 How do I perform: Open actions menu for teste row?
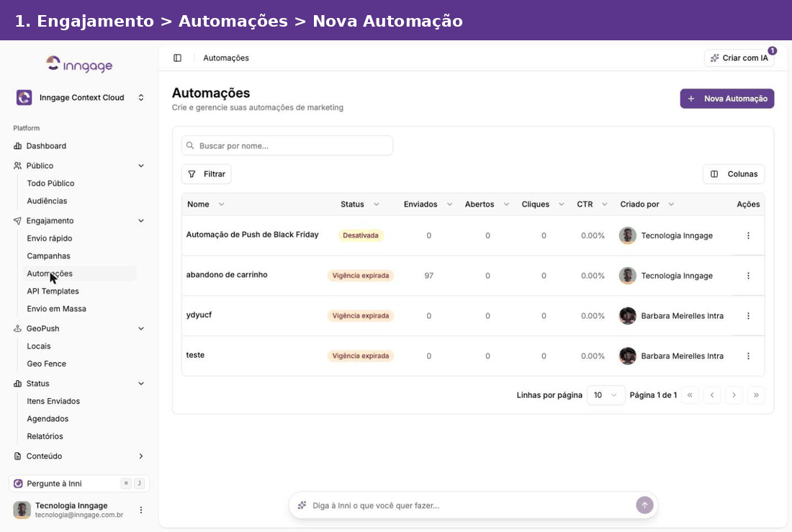tap(748, 356)
